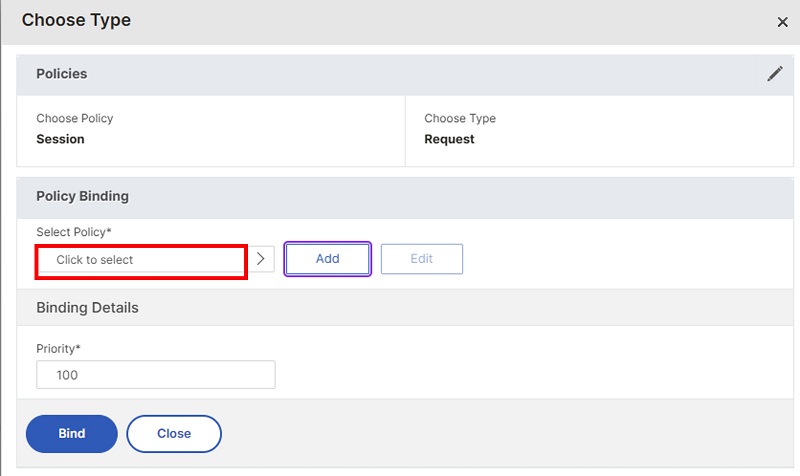The height and width of the screenshot is (476, 800).
Task: Click the outlined Close button
Action: (x=174, y=434)
